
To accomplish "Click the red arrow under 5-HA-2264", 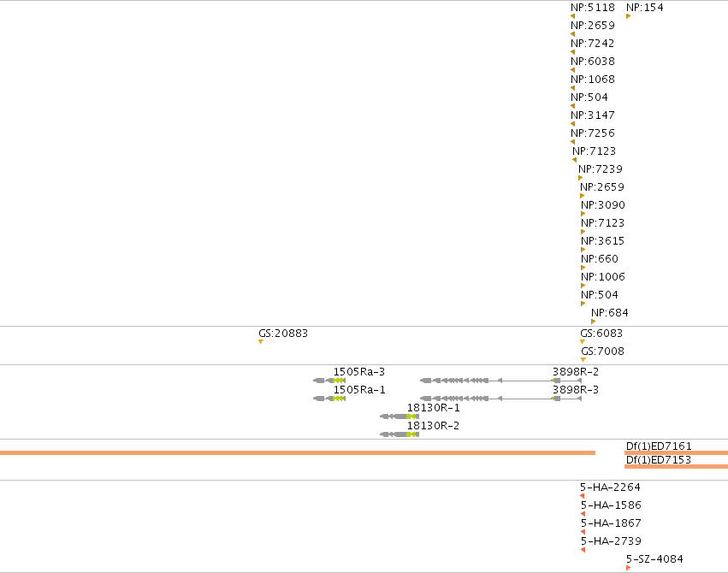I will pyautogui.click(x=583, y=496).
